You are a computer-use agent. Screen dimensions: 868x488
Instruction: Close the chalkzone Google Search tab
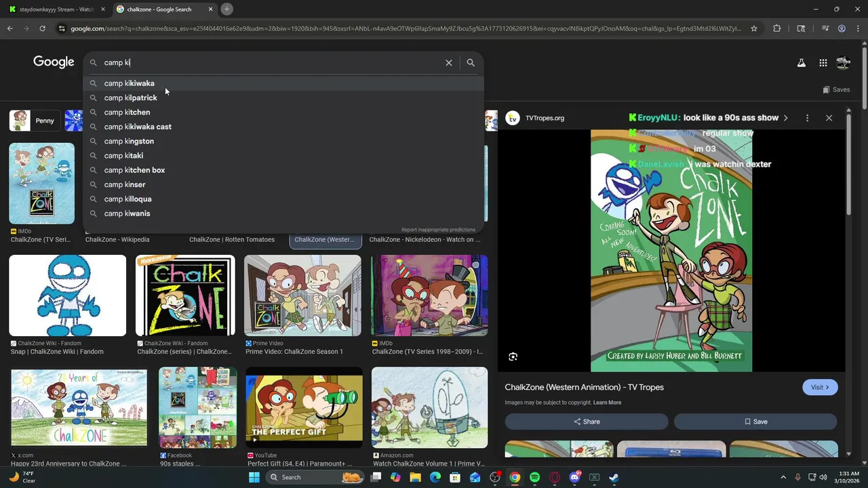point(210,9)
